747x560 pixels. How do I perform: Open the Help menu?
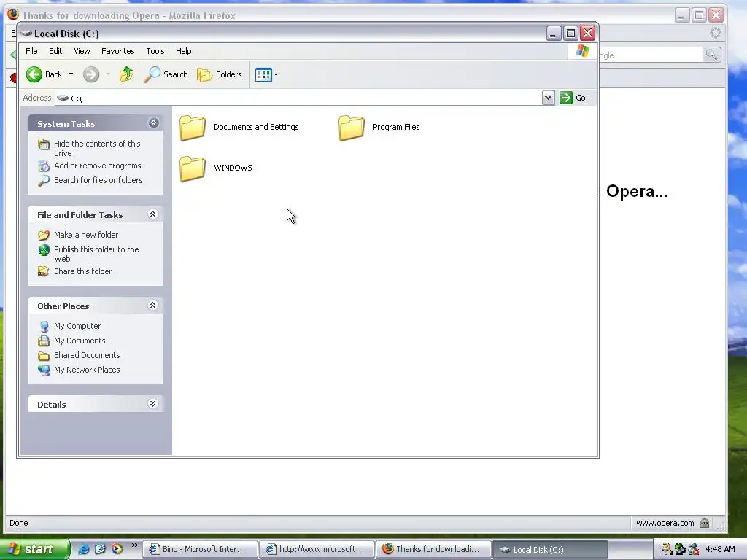pyautogui.click(x=183, y=51)
